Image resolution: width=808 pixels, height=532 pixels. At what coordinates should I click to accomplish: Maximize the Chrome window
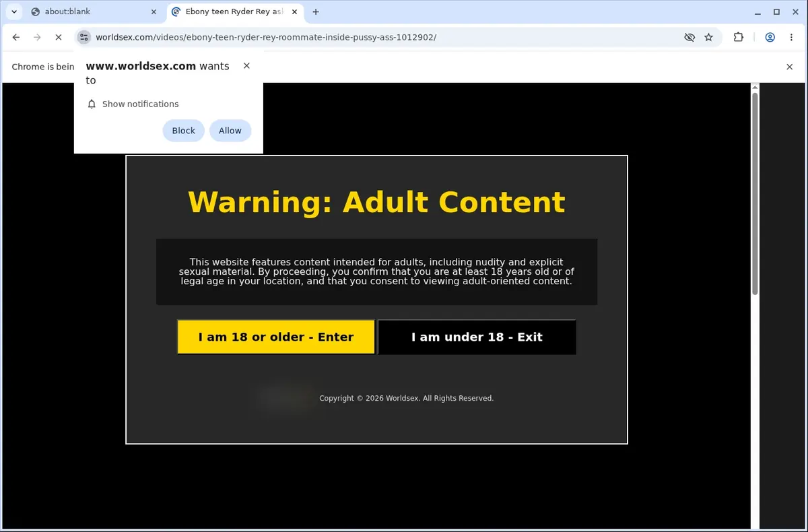776,11
